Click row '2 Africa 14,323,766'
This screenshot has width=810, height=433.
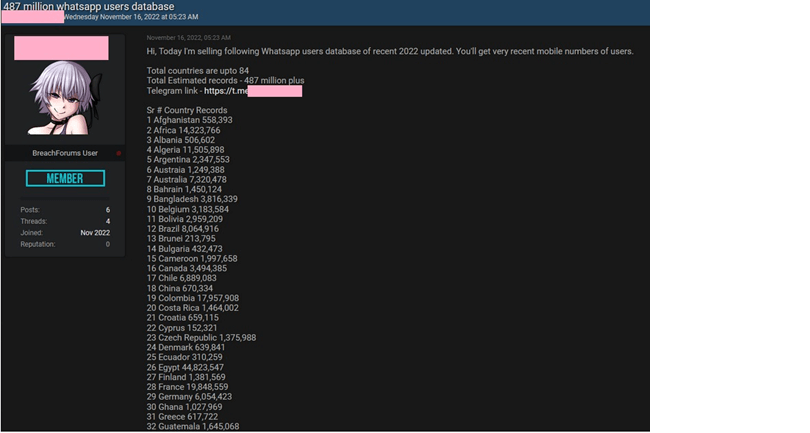tap(183, 130)
